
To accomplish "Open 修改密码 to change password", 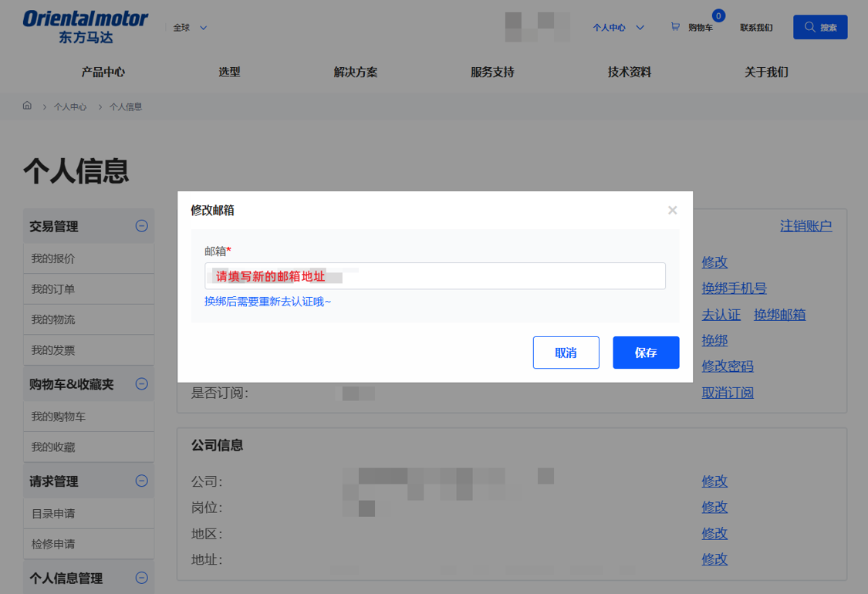I will coord(727,366).
